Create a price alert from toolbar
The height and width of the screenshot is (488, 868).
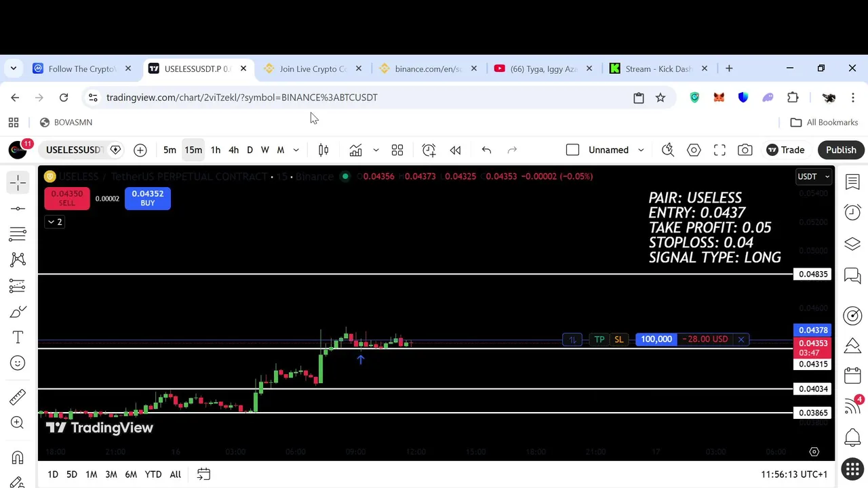pos(429,150)
